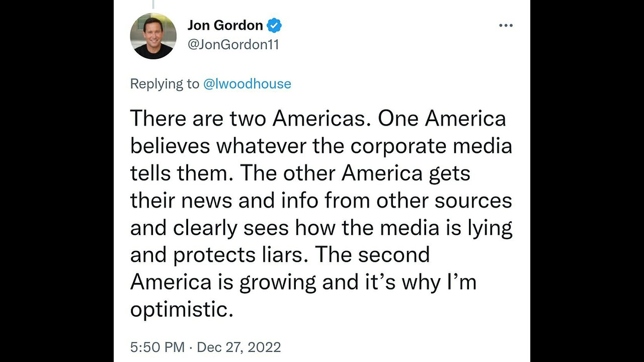Click the "Replying to" label

[x=165, y=83]
